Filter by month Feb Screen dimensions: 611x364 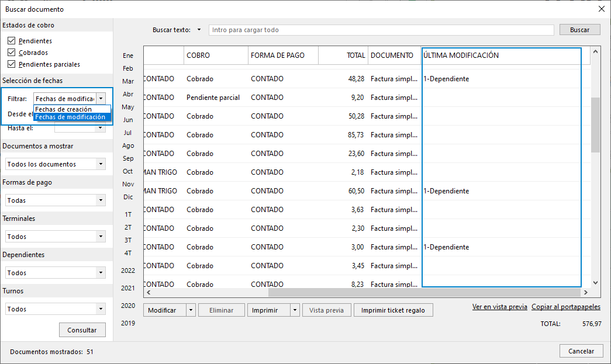click(x=128, y=68)
